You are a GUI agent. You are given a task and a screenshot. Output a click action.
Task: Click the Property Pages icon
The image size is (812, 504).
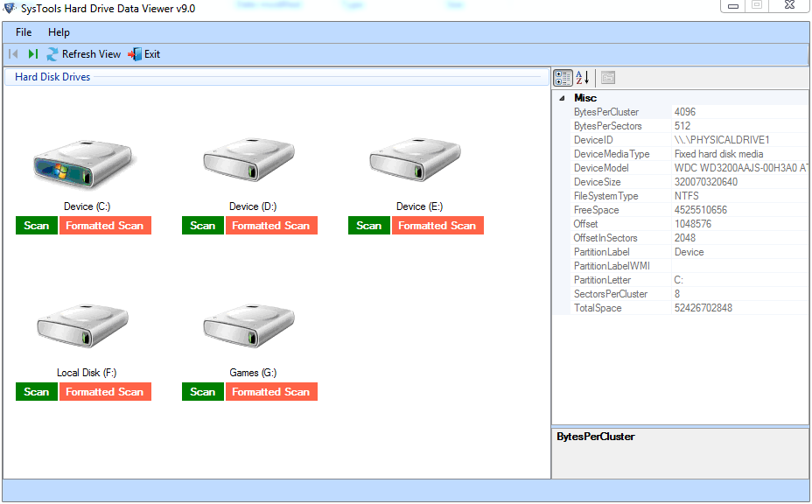[x=608, y=78]
